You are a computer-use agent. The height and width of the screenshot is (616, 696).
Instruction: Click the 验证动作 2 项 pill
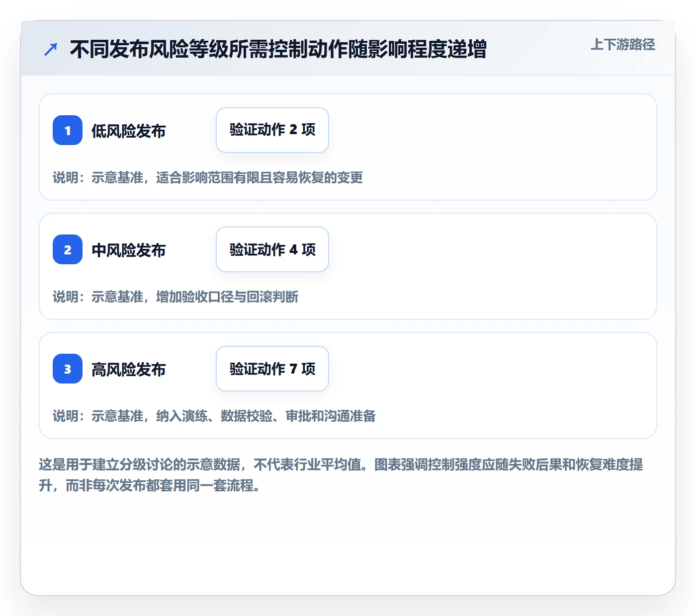point(272,130)
